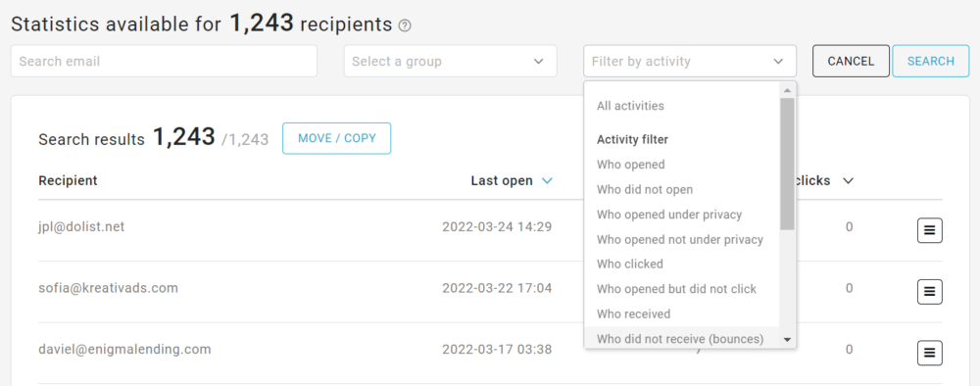Select Who did not open option

point(645,189)
